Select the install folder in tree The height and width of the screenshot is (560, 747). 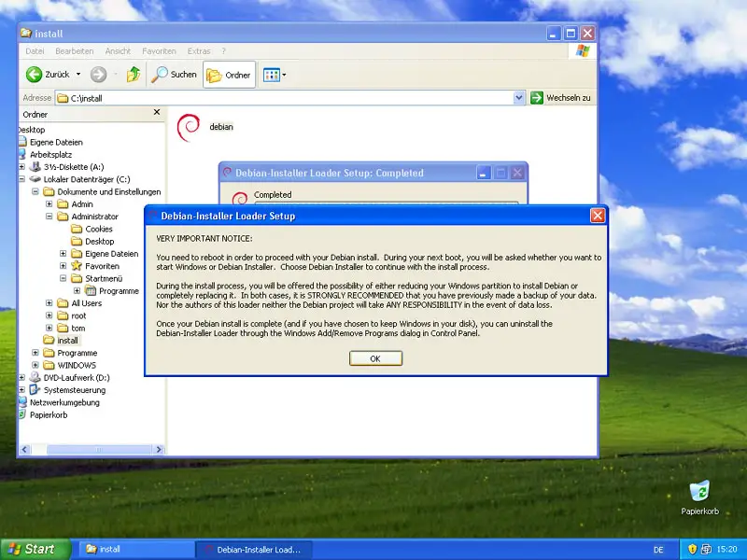click(61, 340)
